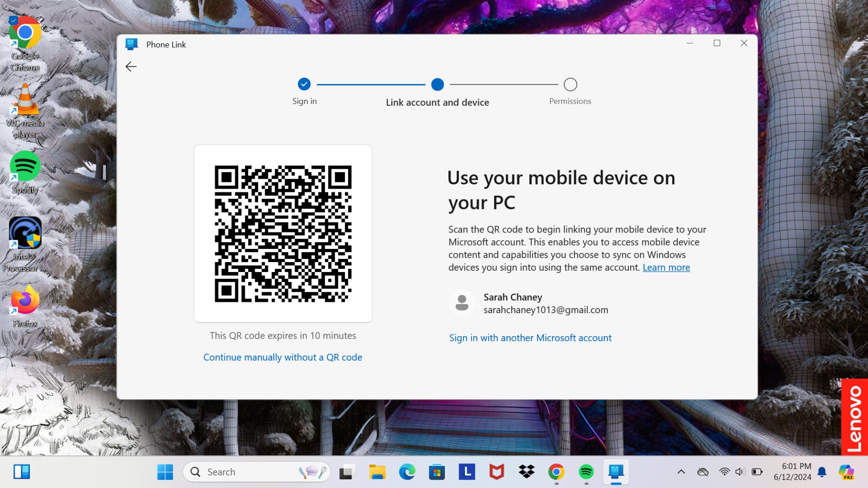
Task: Open notifications bell in the taskbar
Action: pyautogui.click(x=822, y=472)
